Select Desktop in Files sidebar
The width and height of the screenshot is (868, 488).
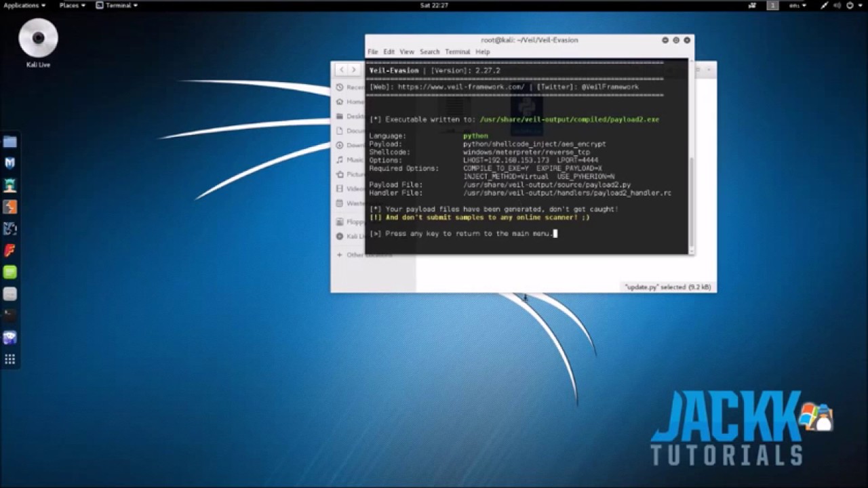(350, 117)
